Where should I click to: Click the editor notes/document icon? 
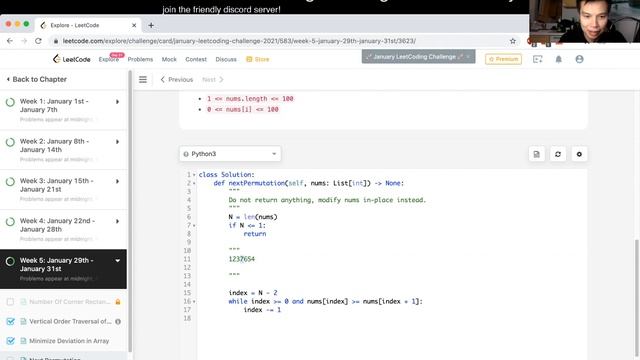point(536,154)
